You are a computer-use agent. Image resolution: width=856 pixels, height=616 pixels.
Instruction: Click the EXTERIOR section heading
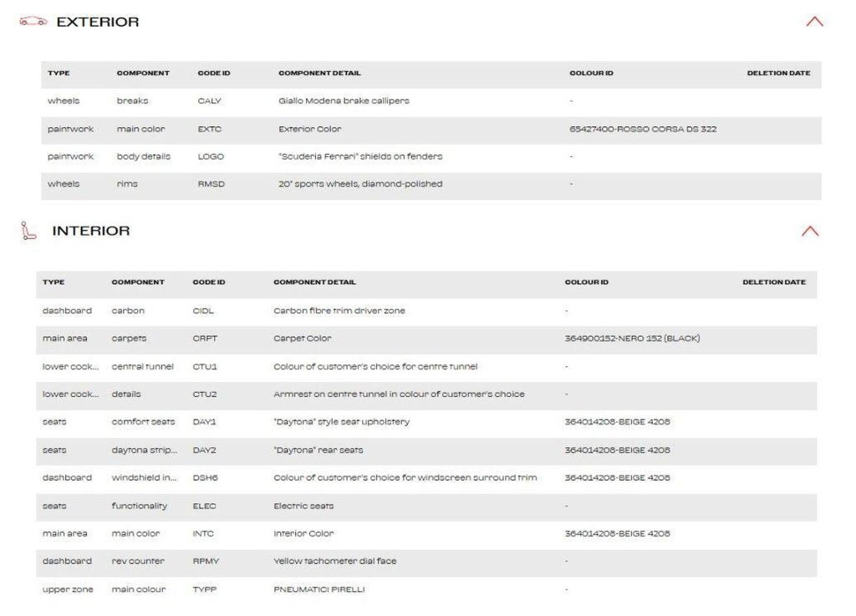click(x=98, y=22)
